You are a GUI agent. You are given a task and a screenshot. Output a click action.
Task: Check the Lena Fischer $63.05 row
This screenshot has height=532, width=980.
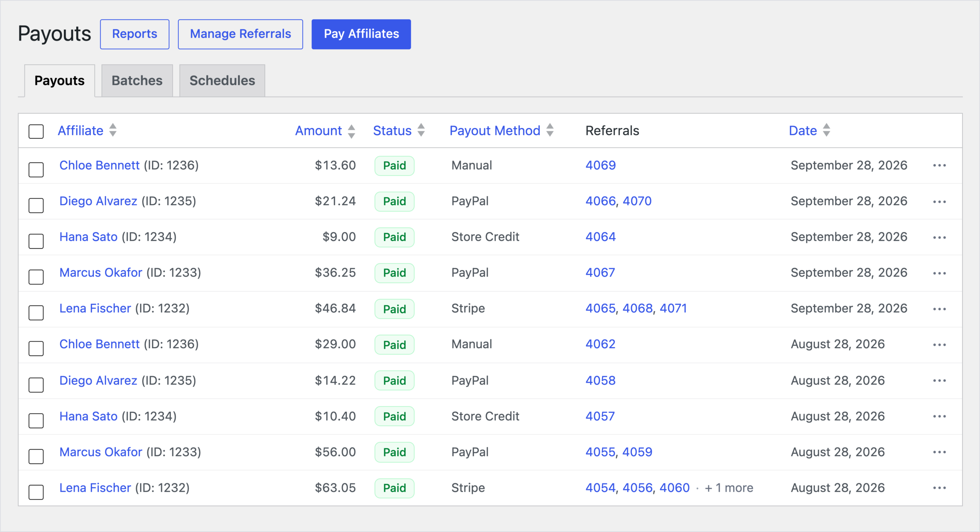click(x=36, y=492)
